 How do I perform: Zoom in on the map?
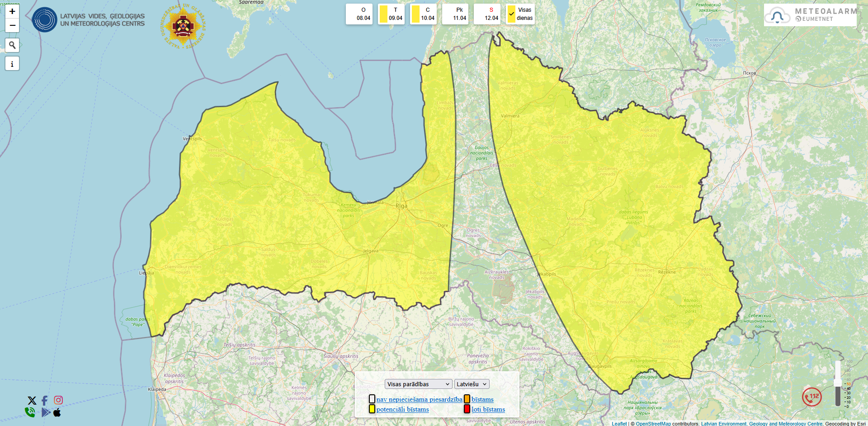tap(12, 11)
